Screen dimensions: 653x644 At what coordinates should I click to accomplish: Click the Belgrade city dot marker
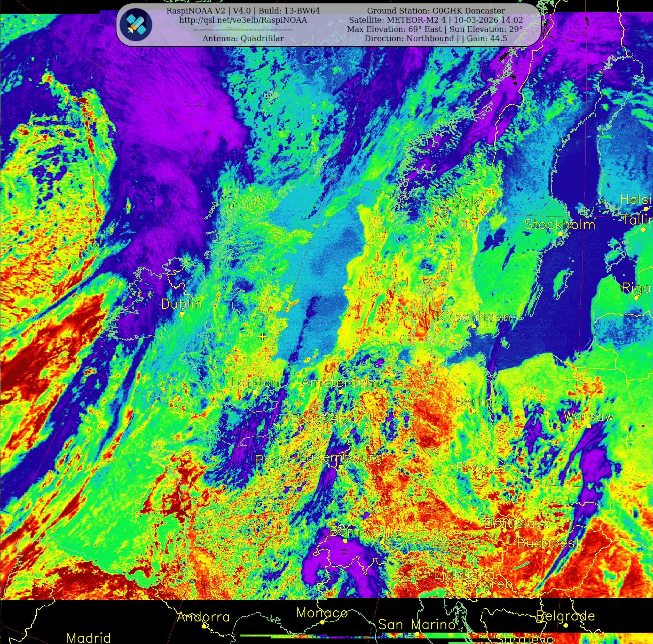point(566,625)
